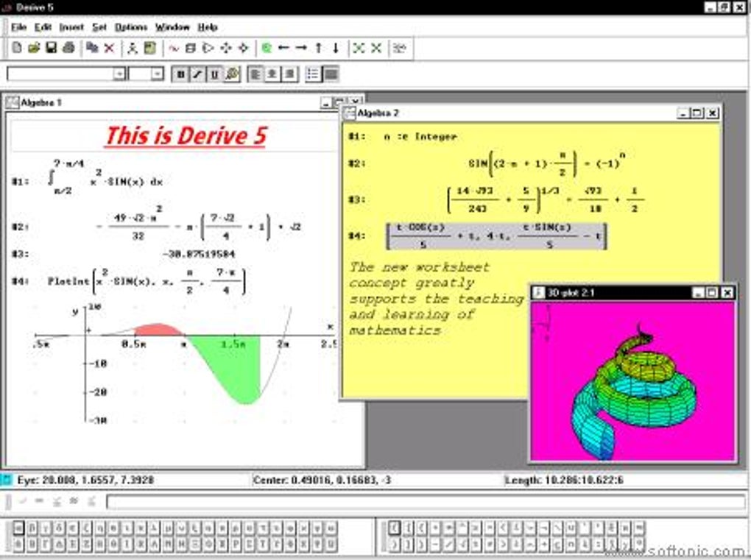
Task: Toggle bulleted list formatting
Action: [x=313, y=74]
